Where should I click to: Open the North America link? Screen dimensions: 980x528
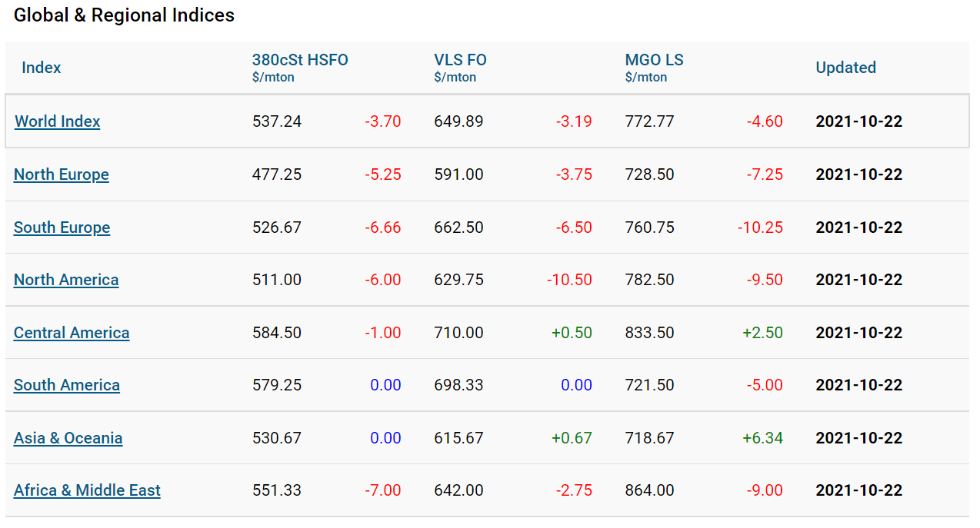66,280
